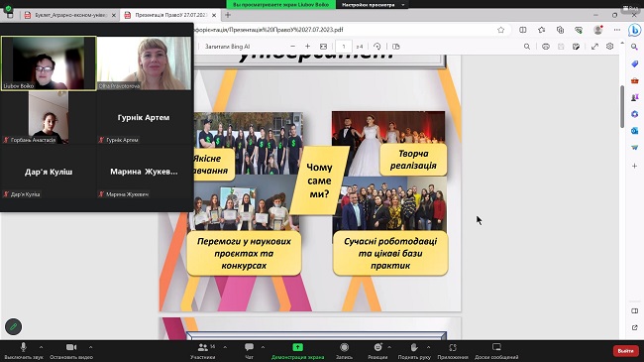Open the audio options caret next to microphone
The image size is (644, 362).
click(41, 347)
